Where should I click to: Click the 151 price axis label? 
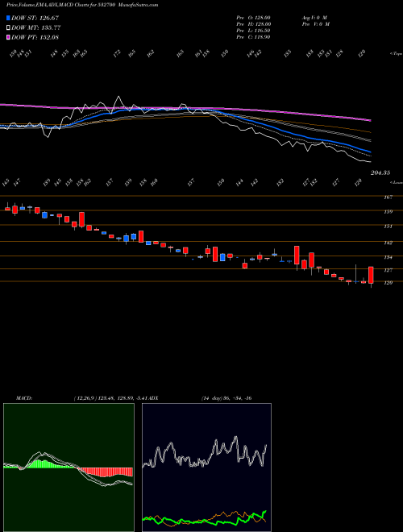(388, 227)
